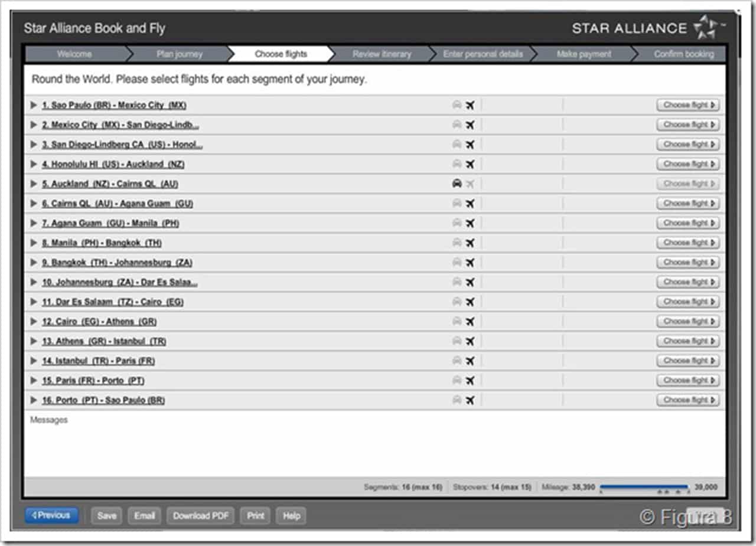Open link 8. Manila (PH) - Bangkok (TH)
Screen dimensions: 756x546
click(x=102, y=243)
